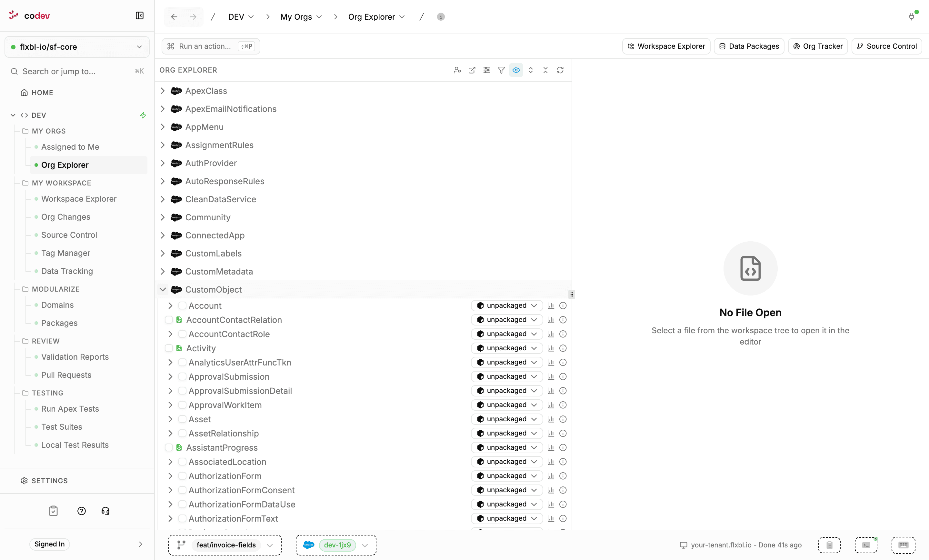The height and width of the screenshot is (560, 929).
Task: Click the plug connection status icon
Action: (x=912, y=16)
